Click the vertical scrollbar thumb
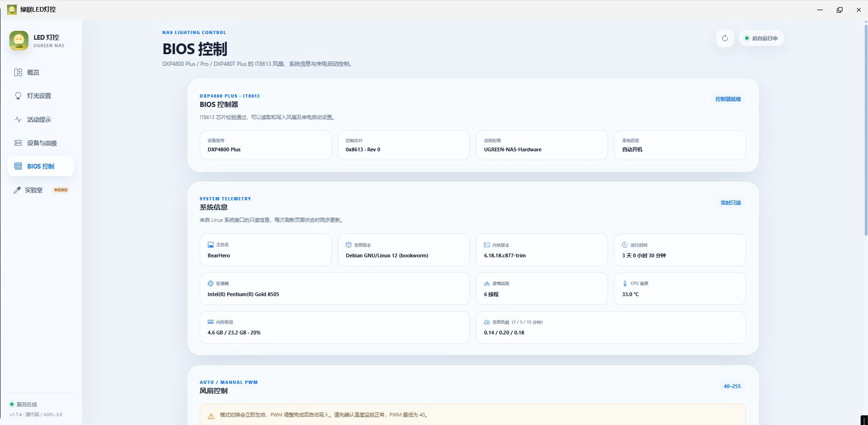The width and height of the screenshot is (868, 425). (866, 131)
